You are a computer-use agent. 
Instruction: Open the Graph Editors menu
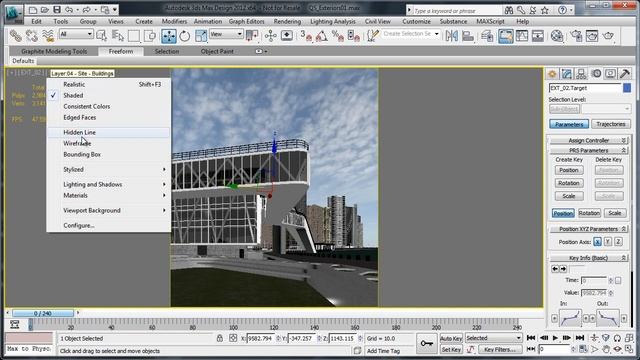(x=247, y=21)
